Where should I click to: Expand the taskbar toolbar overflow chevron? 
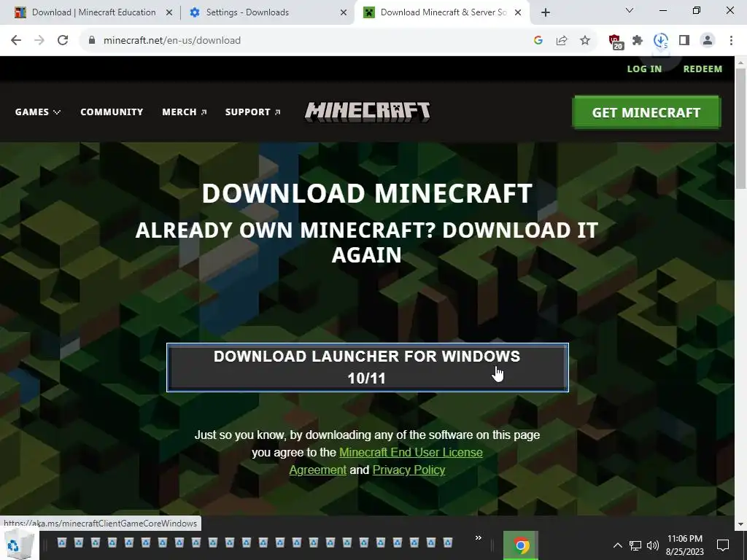point(479,537)
